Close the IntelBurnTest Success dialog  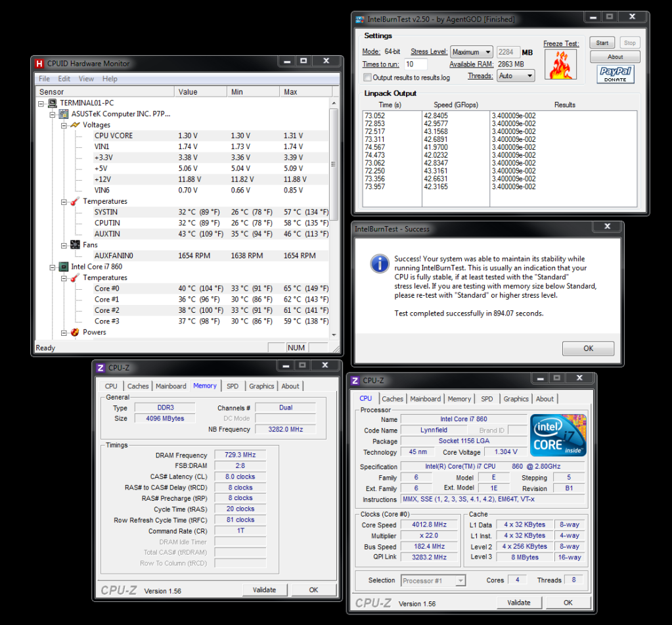click(607, 226)
